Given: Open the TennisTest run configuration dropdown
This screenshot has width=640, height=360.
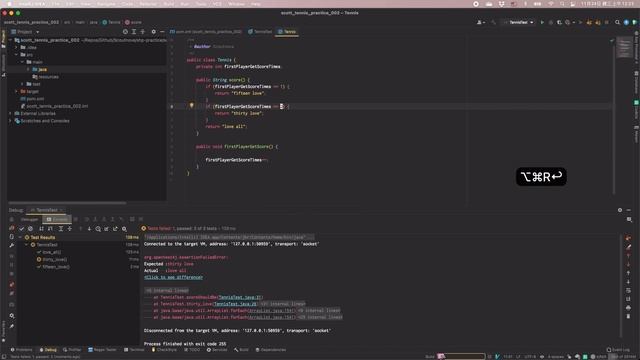Looking at the screenshot, I should pos(519,22).
